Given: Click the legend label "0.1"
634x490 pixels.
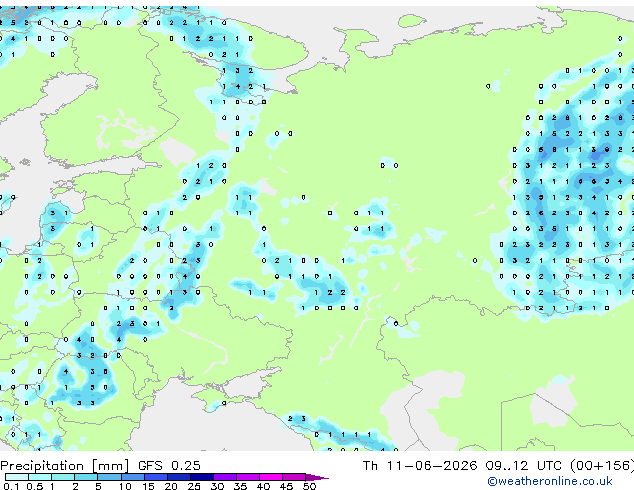Looking at the screenshot, I should (x=11, y=486).
